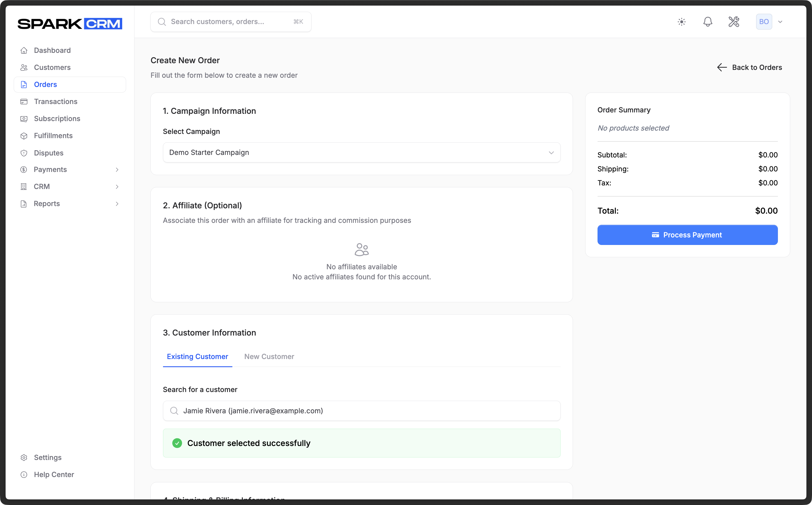Open Disputes in the sidebar
Screen dimensions: 812x505
(x=70, y=153)
